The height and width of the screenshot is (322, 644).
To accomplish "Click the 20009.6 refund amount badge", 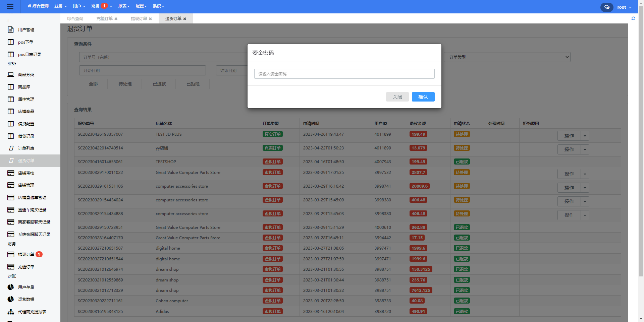I will point(420,186).
